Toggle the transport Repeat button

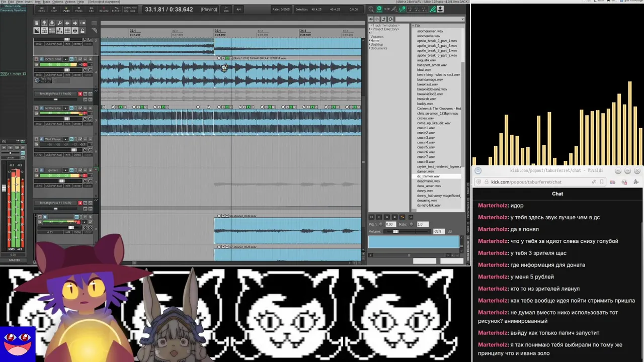(x=116, y=10)
